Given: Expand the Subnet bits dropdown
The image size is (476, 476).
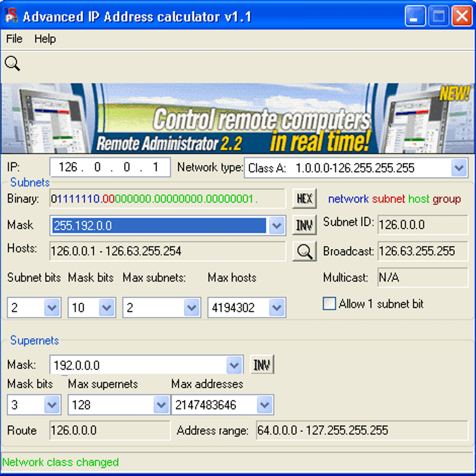Looking at the screenshot, I should (x=52, y=307).
